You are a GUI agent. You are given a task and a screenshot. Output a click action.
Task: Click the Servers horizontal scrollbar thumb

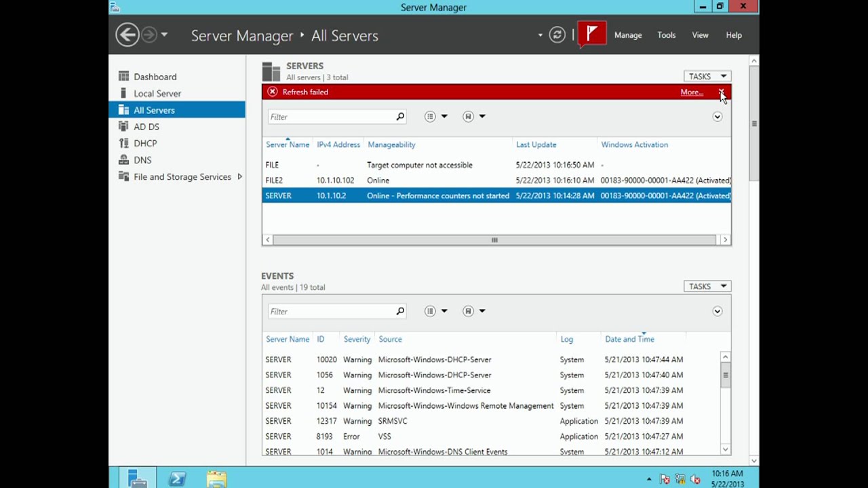pyautogui.click(x=494, y=240)
